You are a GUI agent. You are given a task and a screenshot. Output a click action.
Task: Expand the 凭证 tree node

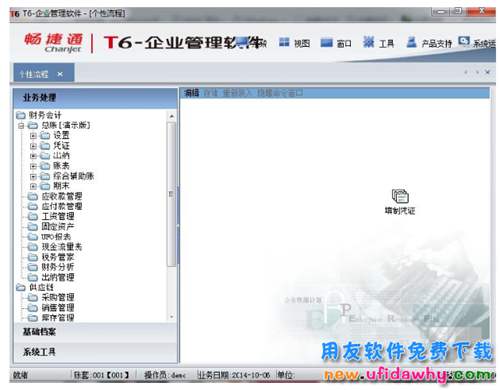coord(33,146)
